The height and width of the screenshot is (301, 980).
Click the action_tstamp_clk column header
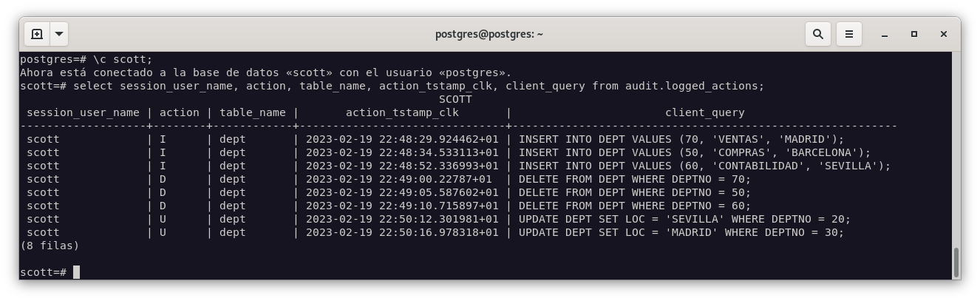(402, 112)
